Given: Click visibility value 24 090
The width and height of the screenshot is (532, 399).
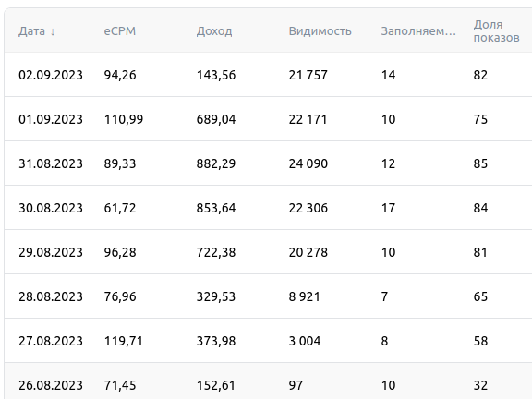Looking at the screenshot, I should [x=308, y=163].
